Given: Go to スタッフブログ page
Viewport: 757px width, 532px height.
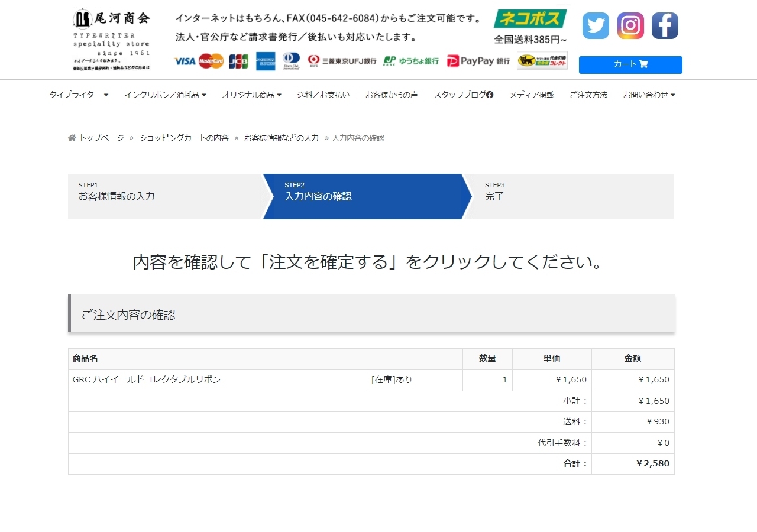Looking at the screenshot, I should click(x=463, y=95).
